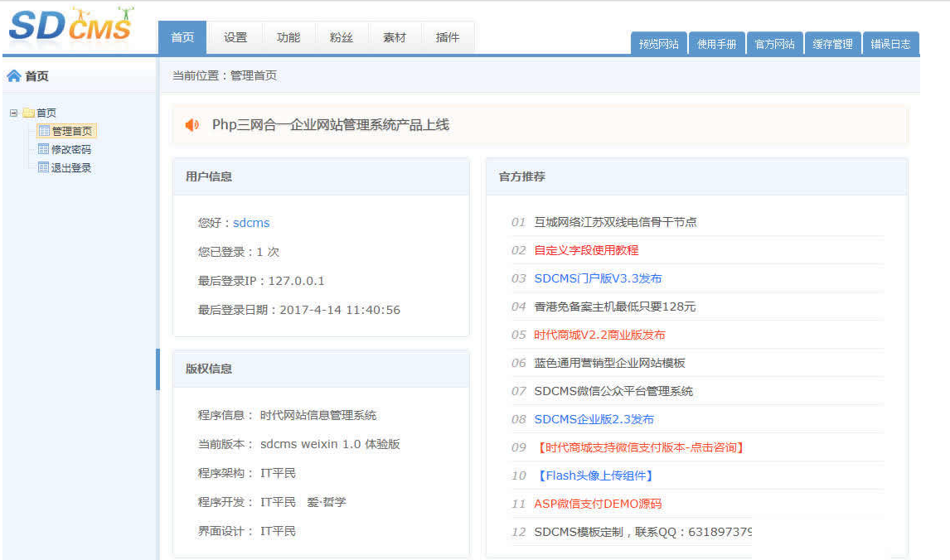Open the 使用手册 manual

click(716, 42)
